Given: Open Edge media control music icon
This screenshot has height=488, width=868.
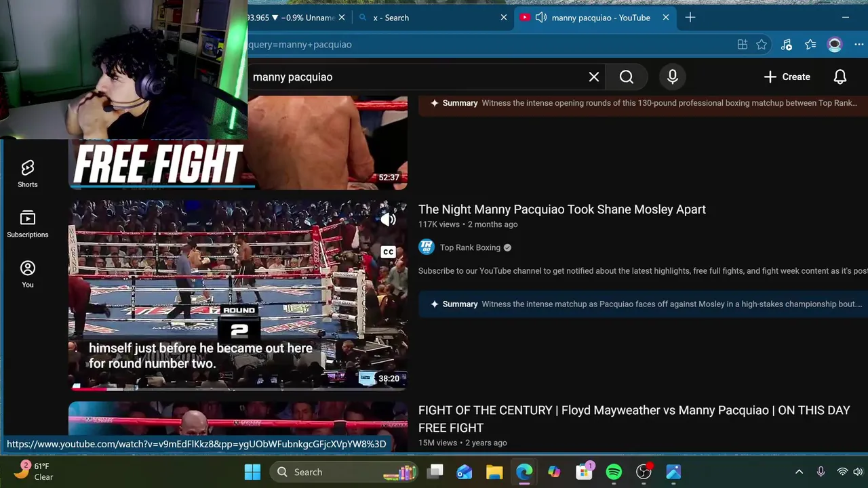Looking at the screenshot, I should tap(787, 45).
